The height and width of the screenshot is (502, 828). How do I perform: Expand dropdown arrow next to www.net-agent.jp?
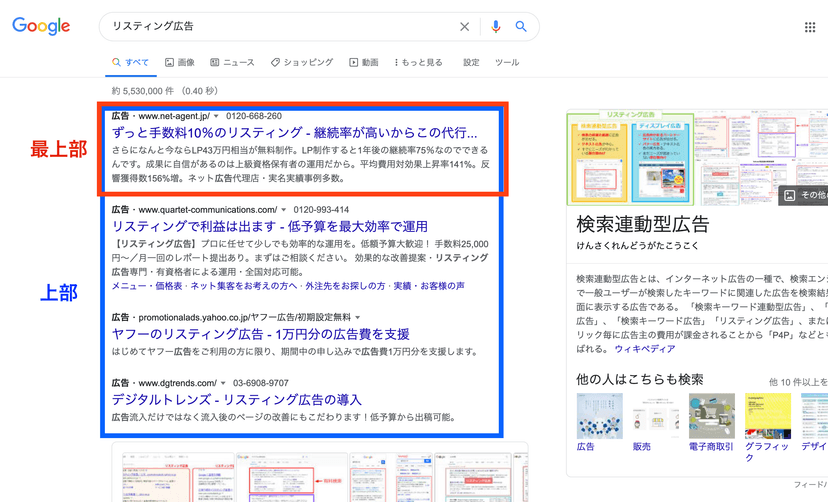216,116
